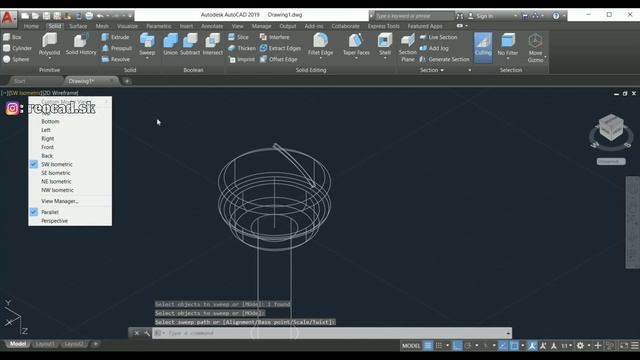Select the Imprint tool

[x=242, y=59]
